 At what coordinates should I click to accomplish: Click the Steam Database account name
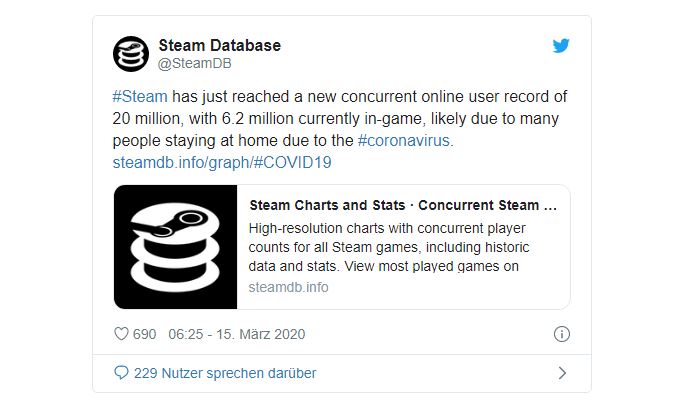point(219,45)
